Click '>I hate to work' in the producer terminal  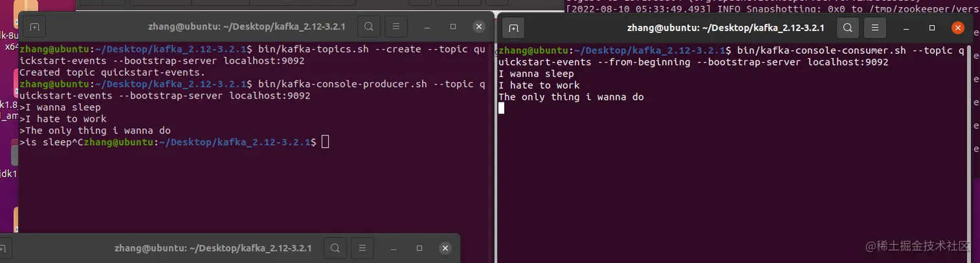(64, 119)
